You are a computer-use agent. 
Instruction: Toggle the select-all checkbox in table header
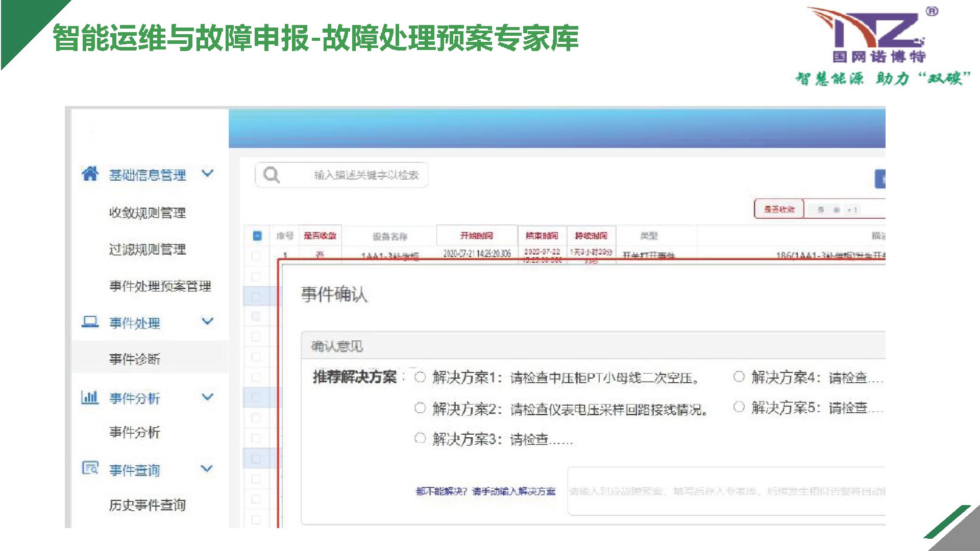click(x=257, y=236)
